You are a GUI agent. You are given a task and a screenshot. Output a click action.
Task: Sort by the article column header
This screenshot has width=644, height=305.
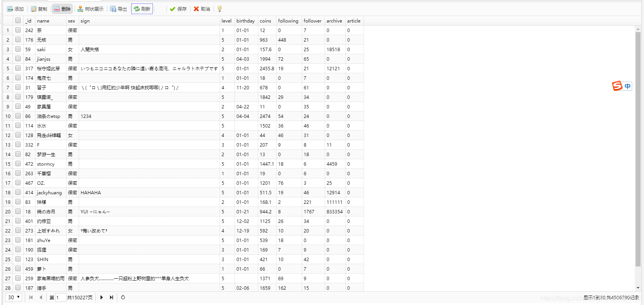pos(354,21)
